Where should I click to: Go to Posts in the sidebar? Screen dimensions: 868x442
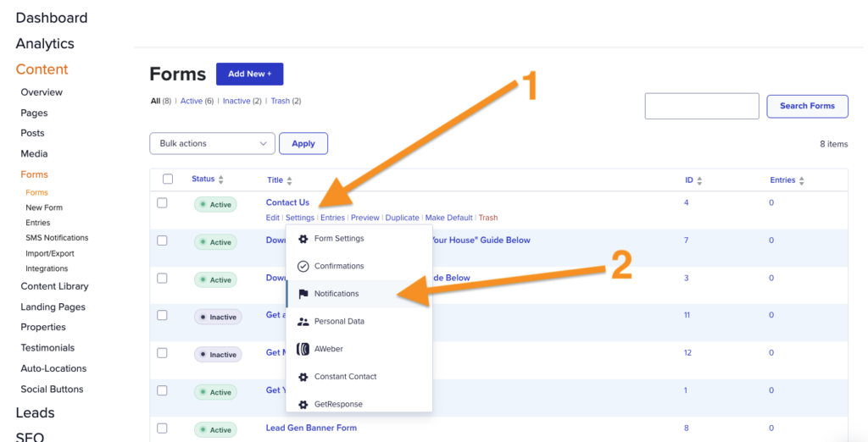coord(33,133)
